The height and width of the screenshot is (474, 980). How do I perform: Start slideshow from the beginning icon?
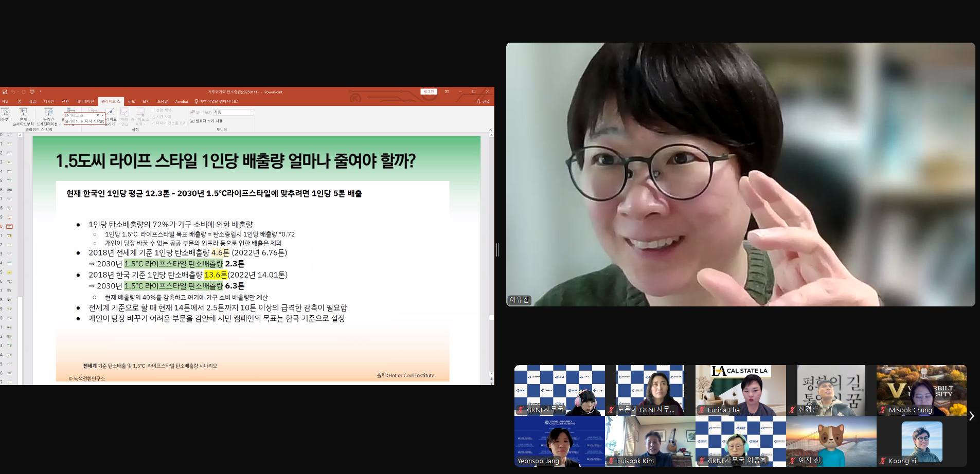(6, 112)
